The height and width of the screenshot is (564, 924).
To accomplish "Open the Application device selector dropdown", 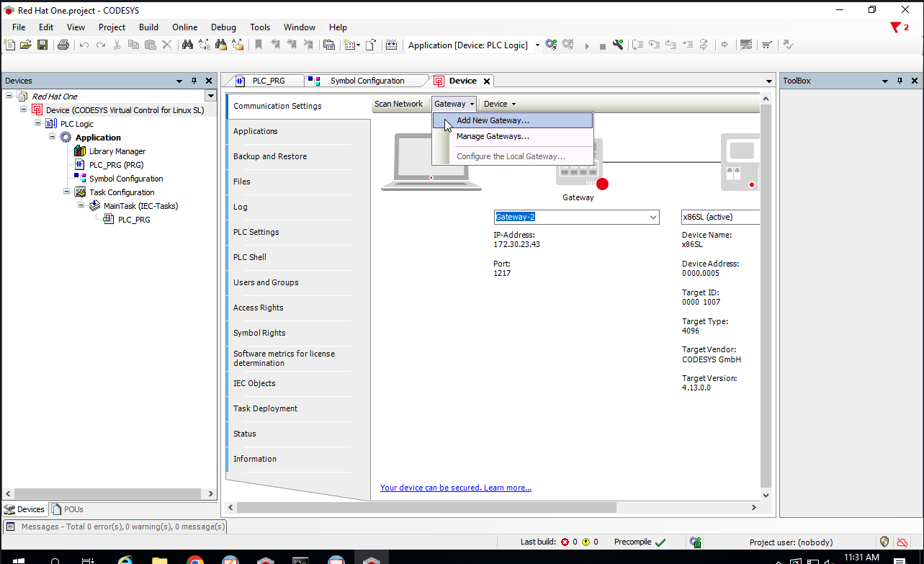I will click(x=537, y=45).
